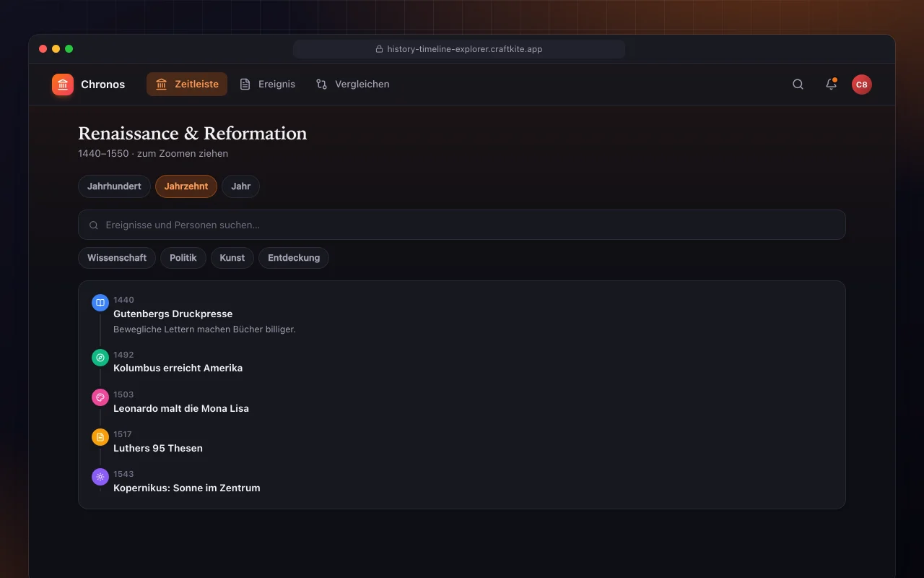Click the Chronos museum logo icon
Screen dimensions: 924x578
tap(63, 85)
